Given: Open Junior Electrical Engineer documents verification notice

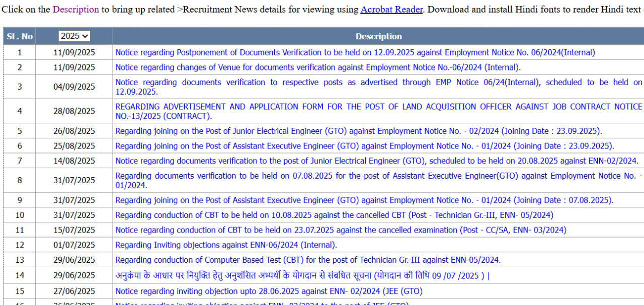Looking at the screenshot, I should tap(377, 161).
